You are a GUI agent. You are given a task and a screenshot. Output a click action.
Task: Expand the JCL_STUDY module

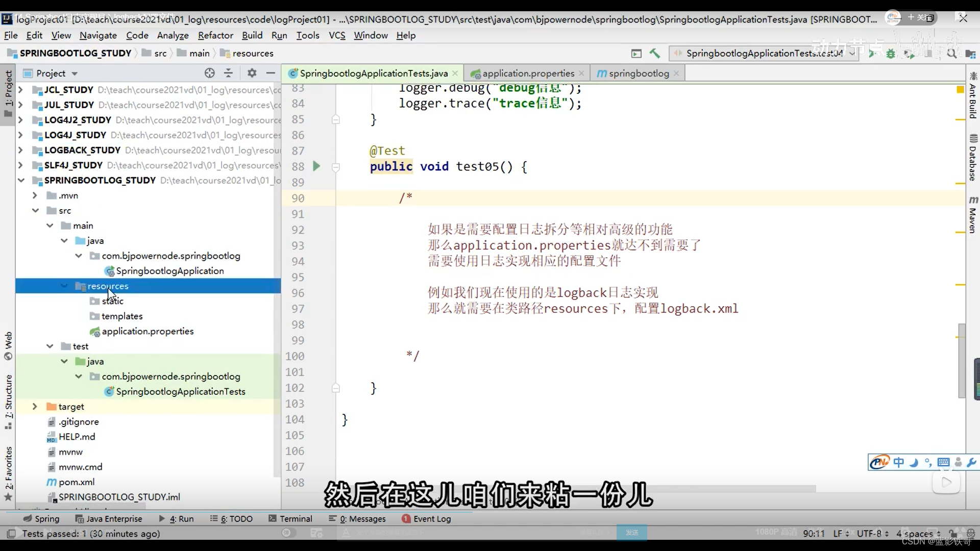point(20,90)
